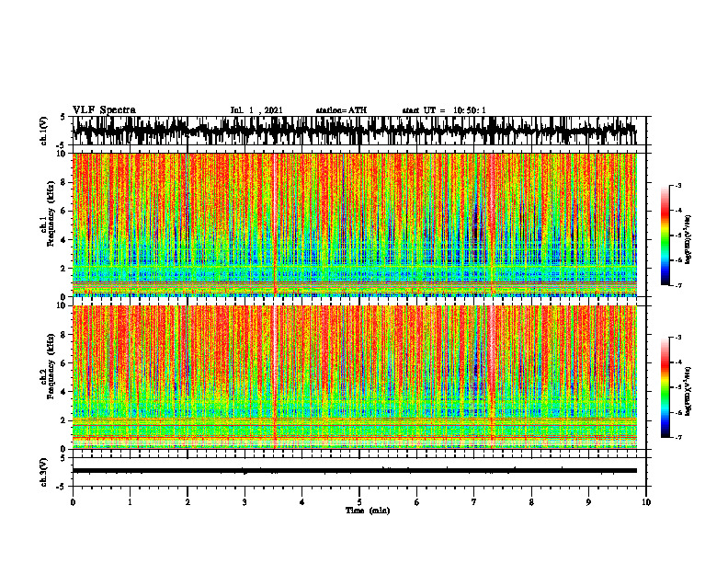728x563 pixels.
Task: Click time axis tick label '1'
Action: coord(130,502)
